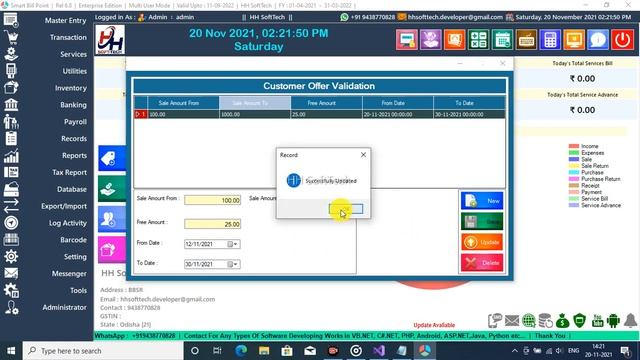Image resolution: width=640 pixels, height=360 pixels.
Task: Click the blue tag shortcut tile
Action: tap(112, 158)
